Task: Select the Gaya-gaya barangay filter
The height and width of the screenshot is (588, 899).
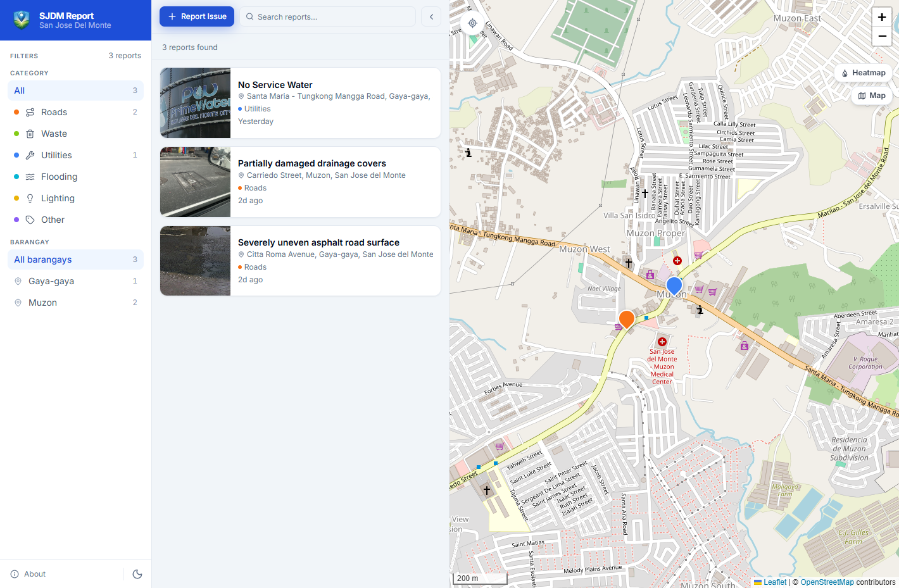Action: [75, 281]
